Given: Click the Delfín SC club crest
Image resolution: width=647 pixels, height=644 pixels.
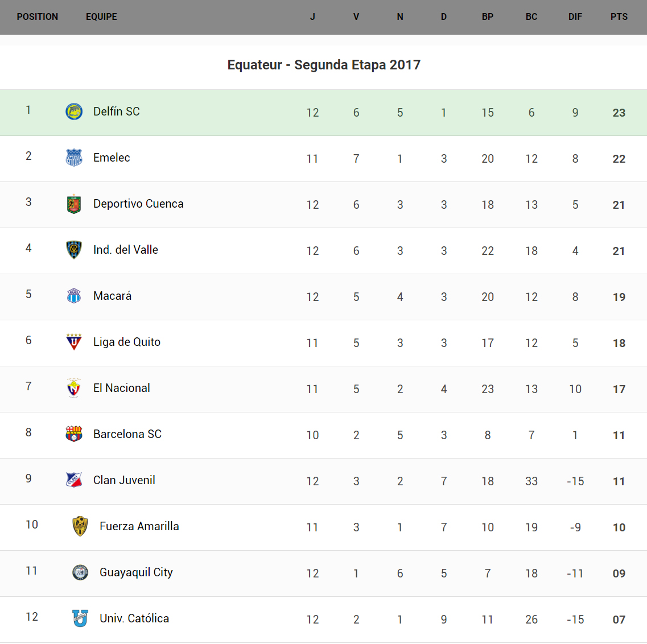Looking at the screenshot, I should (74, 112).
